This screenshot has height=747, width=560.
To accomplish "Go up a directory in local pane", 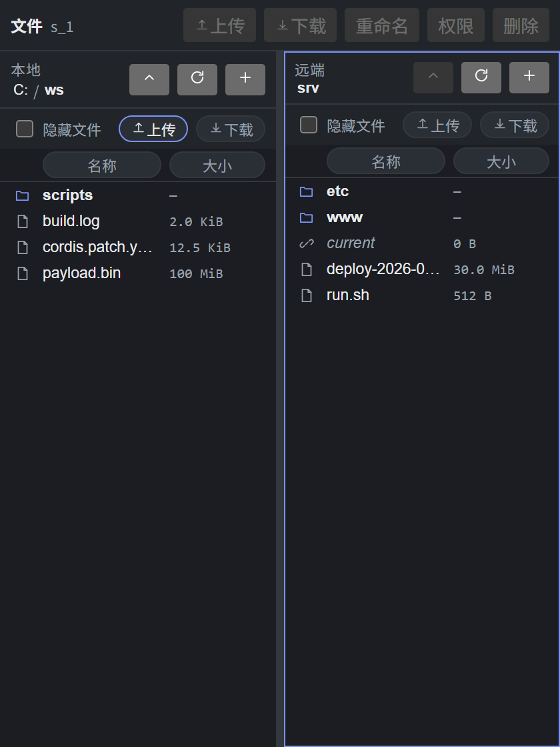I will (149, 79).
